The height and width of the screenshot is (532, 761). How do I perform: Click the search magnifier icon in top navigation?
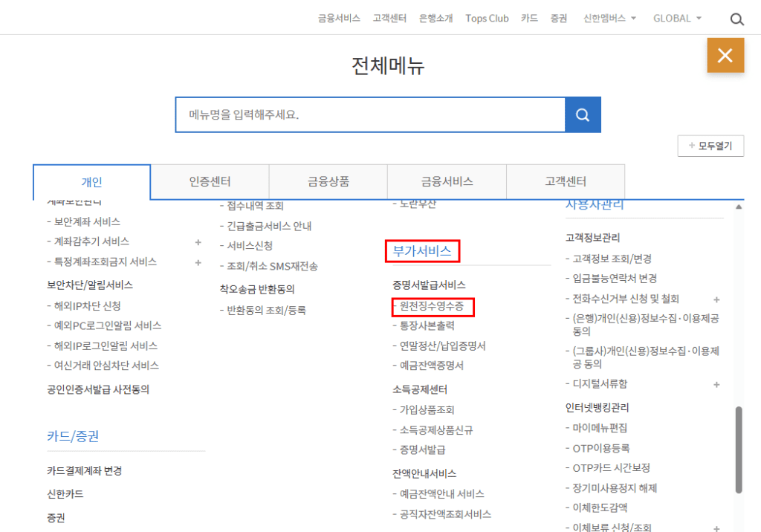click(736, 19)
